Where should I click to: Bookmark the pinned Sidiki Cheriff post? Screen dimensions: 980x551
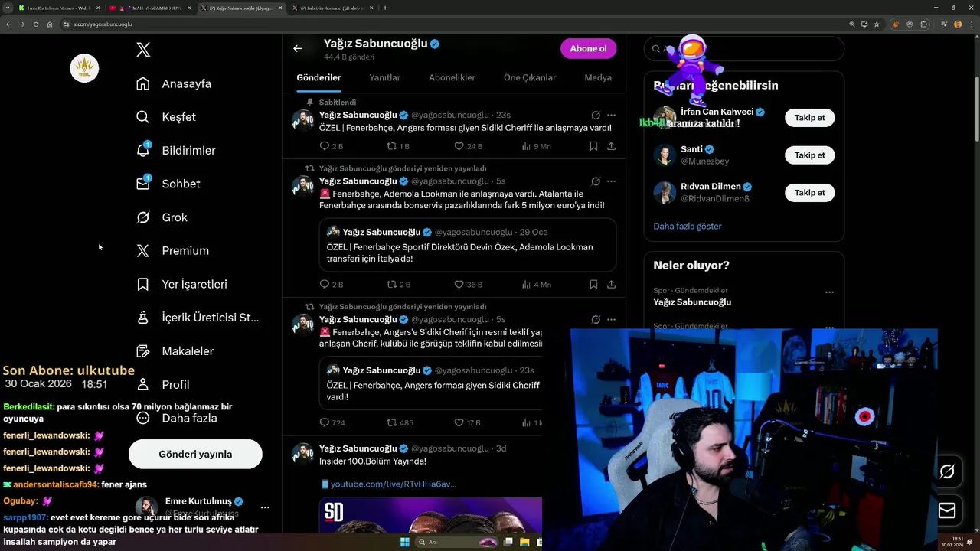point(593,146)
